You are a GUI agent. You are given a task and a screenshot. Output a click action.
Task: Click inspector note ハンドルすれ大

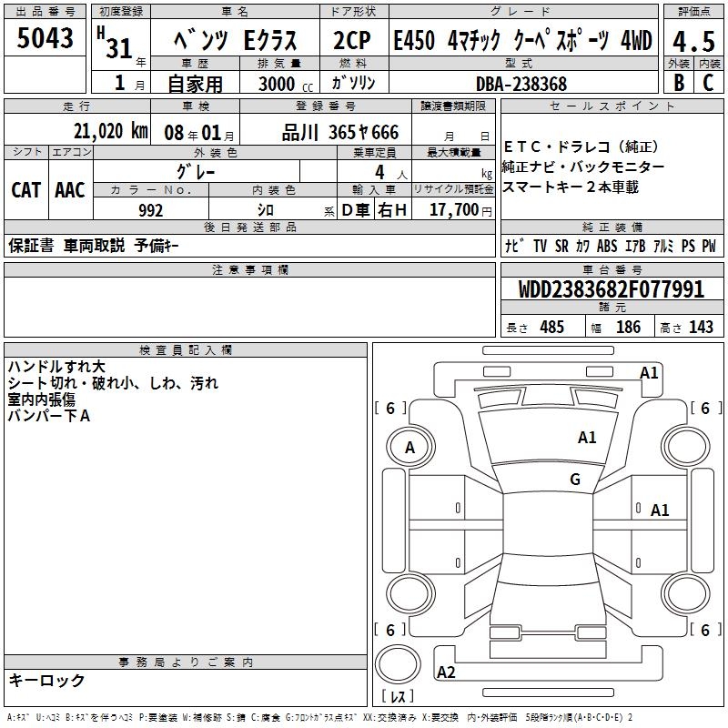click(x=56, y=367)
